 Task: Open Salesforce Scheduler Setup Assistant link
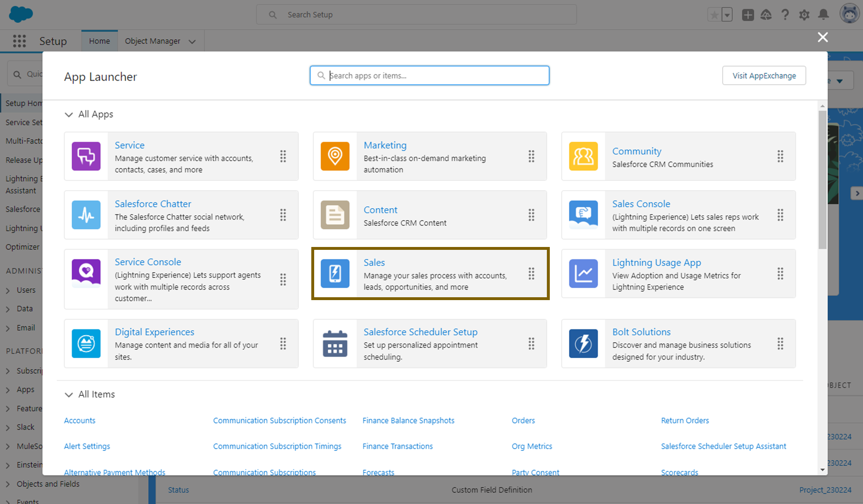tap(723, 446)
